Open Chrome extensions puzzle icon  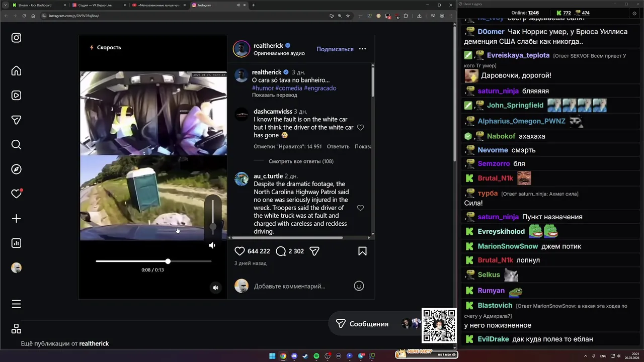406,16
